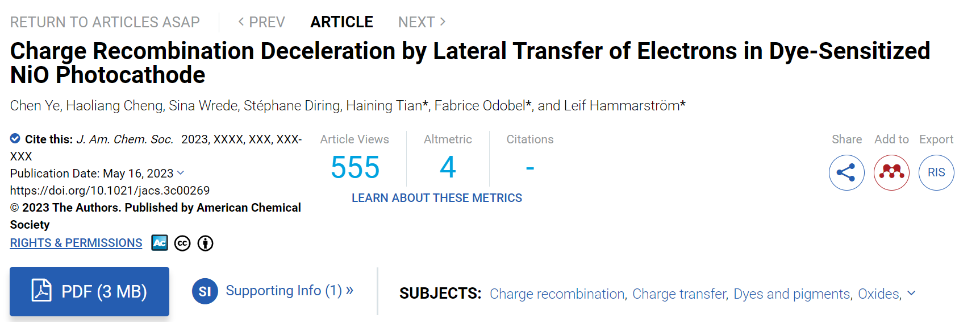Click the blue checkmark beside Cite this
The height and width of the screenshot is (322, 980).
[x=15, y=138]
